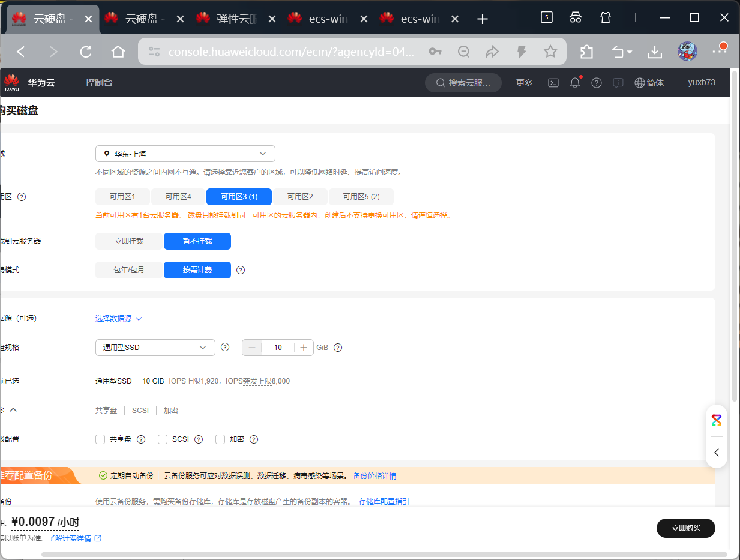The image size is (740, 560).
Task: Check the 加密 checkbox
Action: pyautogui.click(x=220, y=439)
